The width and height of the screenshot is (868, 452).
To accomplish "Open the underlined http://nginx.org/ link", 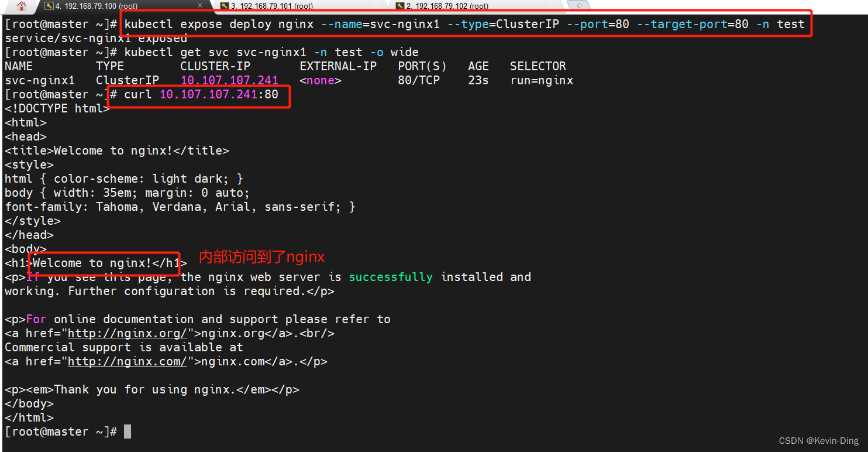I will click(128, 333).
